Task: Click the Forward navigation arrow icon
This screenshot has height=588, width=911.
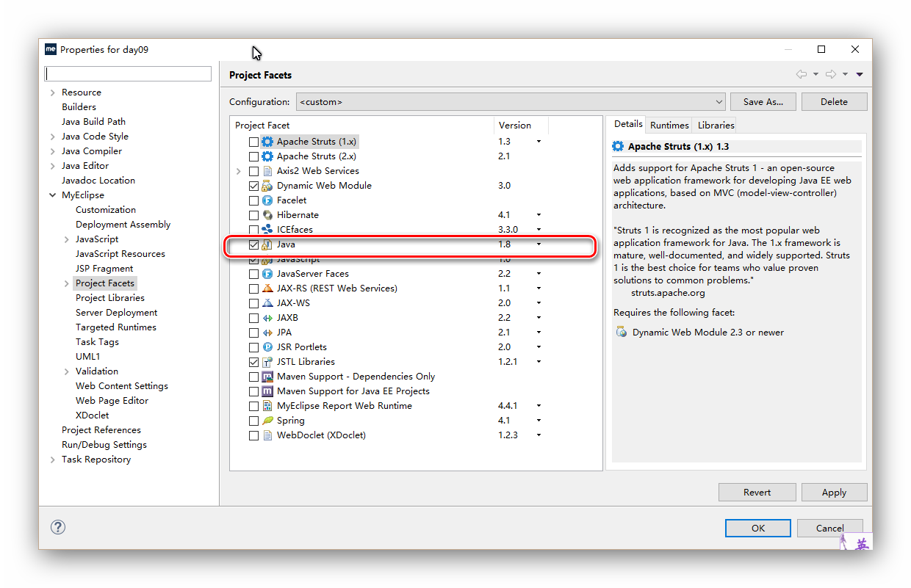Action: point(831,74)
